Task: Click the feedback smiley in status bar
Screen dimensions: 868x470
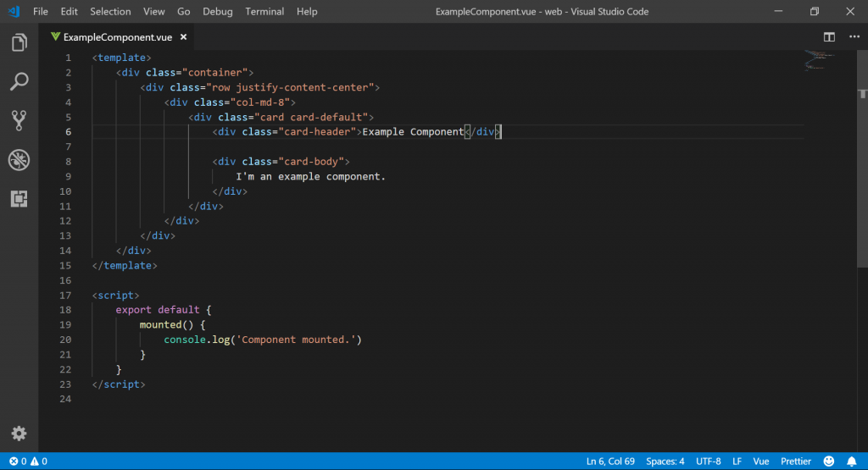Action: pyautogui.click(x=828, y=462)
